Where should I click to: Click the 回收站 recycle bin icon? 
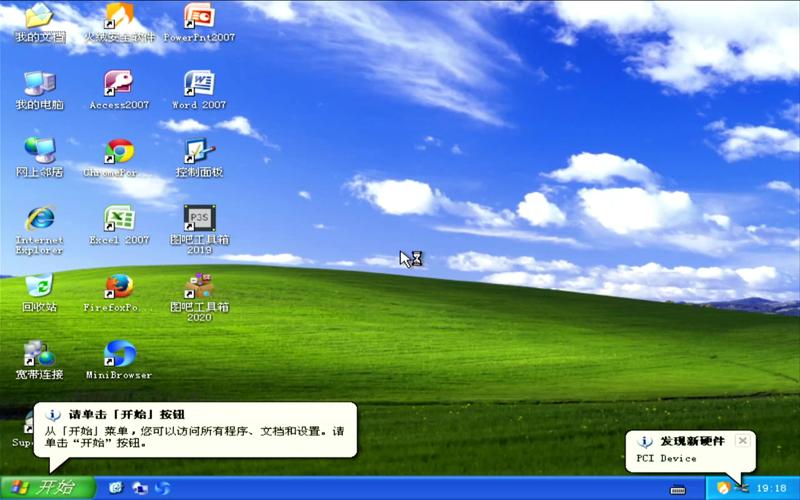click(x=39, y=292)
